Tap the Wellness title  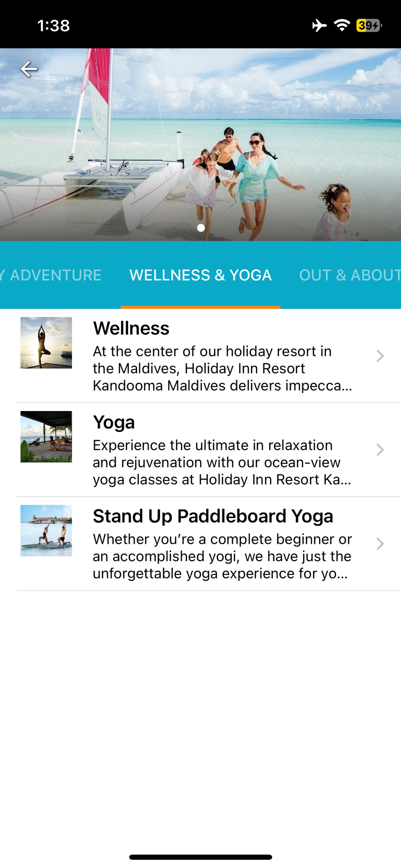click(131, 328)
